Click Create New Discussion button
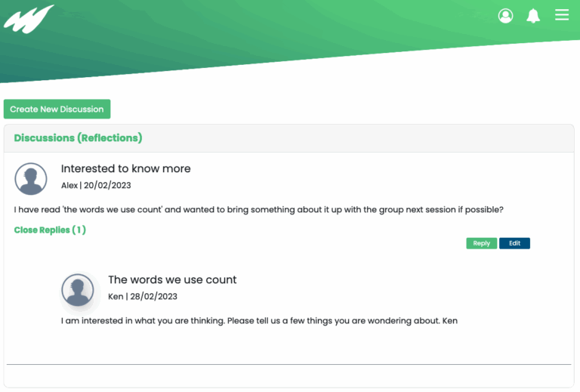The image size is (580, 392). pos(57,110)
